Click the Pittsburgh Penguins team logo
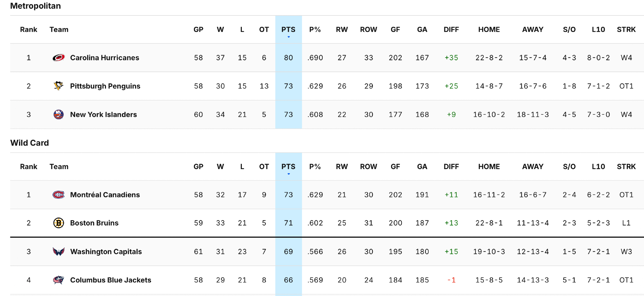The width and height of the screenshot is (644, 296). point(59,86)
